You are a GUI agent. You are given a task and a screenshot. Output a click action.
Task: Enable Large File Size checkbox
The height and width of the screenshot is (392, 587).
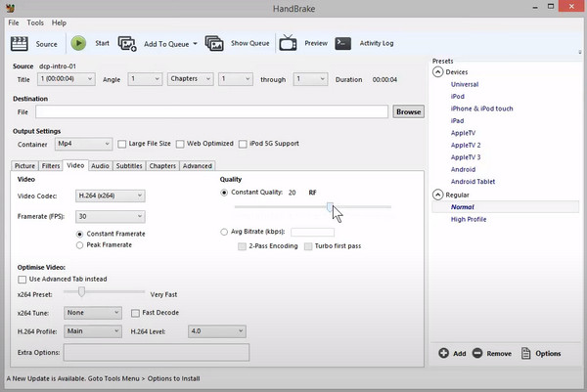point(122,144)
